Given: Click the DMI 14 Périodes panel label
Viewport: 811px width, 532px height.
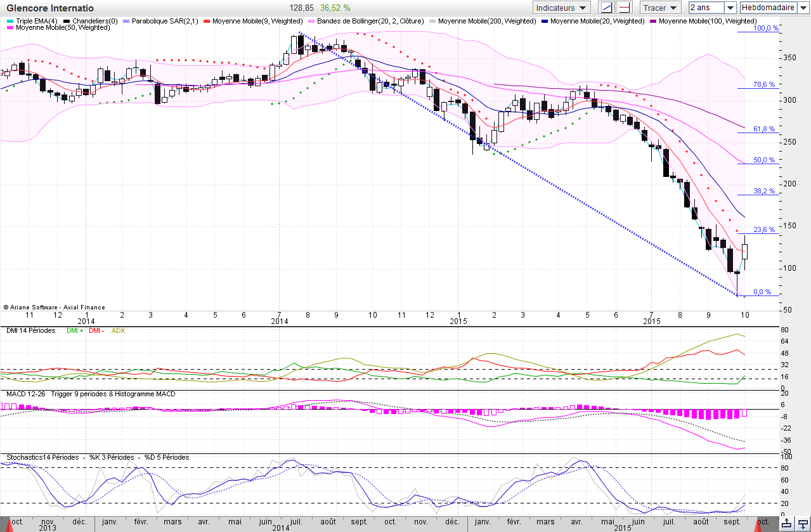Looking at the screenshot, I should [30, 330].
